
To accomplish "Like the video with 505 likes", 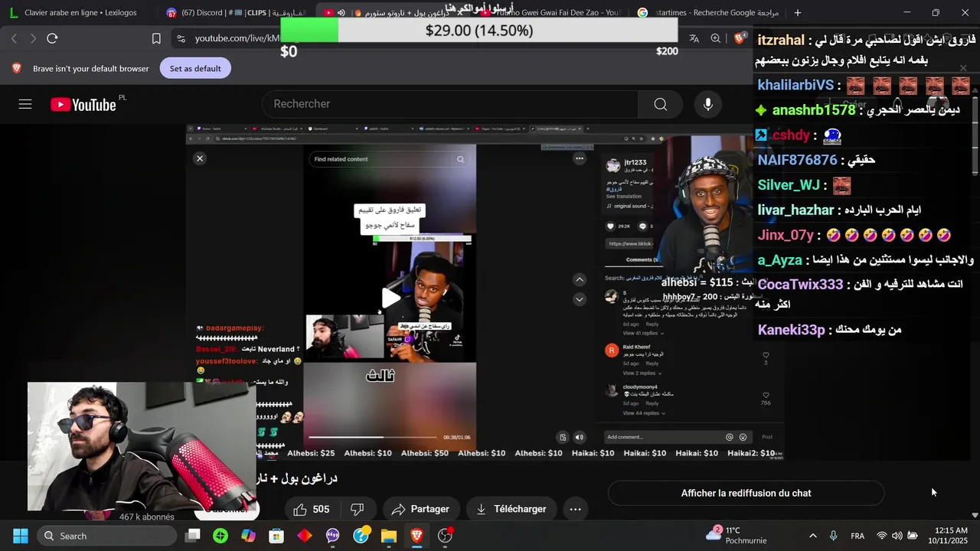I will pos(311,509).
